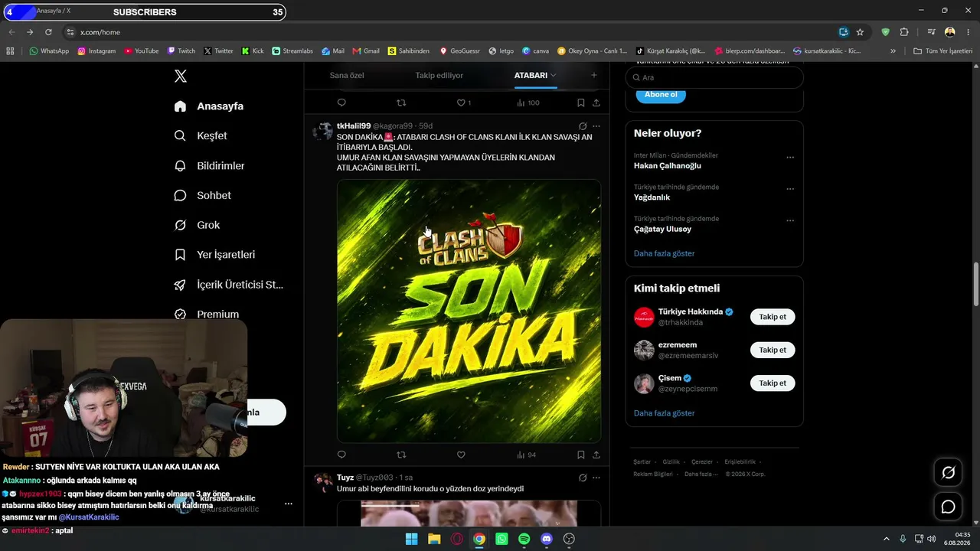980x551 pixels.
Task: Open the Twitch bookmark
Action: coord(181,51)
